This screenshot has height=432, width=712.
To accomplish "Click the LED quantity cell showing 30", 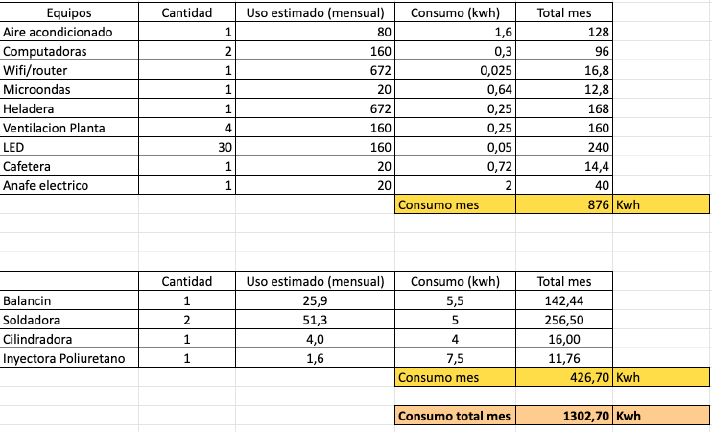I will [x=187, y=147].
